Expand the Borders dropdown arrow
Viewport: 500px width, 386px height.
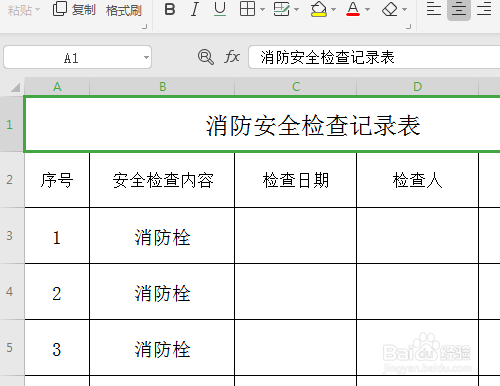point(262,9)
